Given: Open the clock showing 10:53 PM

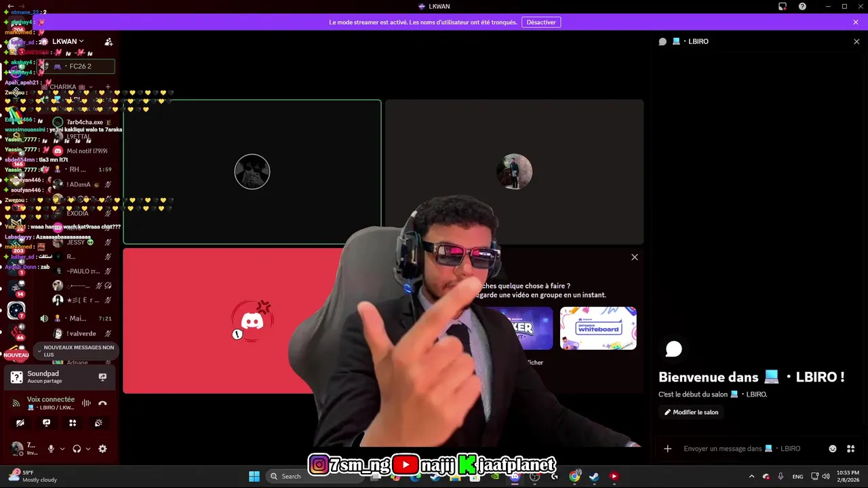Looking at the screenshot, I should tap(847, 476).
